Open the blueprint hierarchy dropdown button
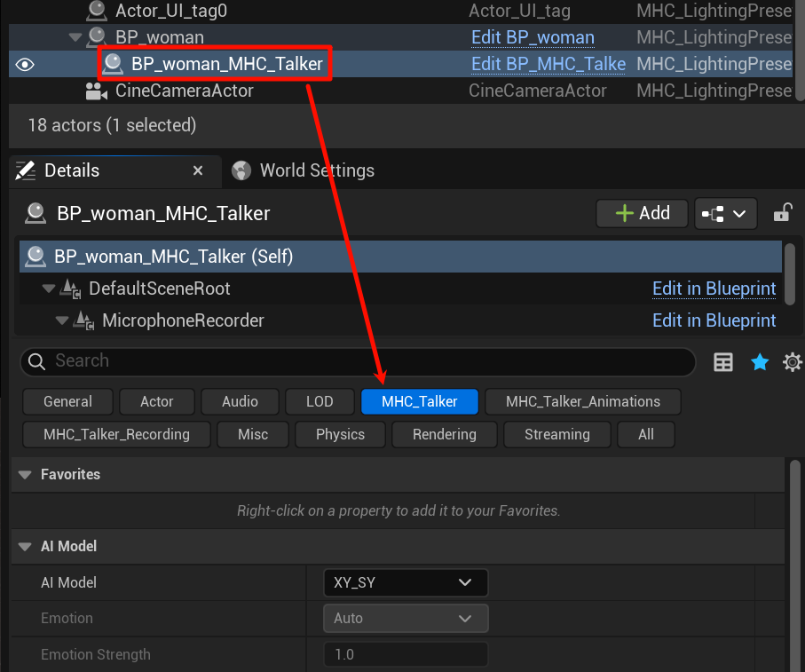Screen dimensions: 805x672 pyautogui.click(x=725, y=213)
